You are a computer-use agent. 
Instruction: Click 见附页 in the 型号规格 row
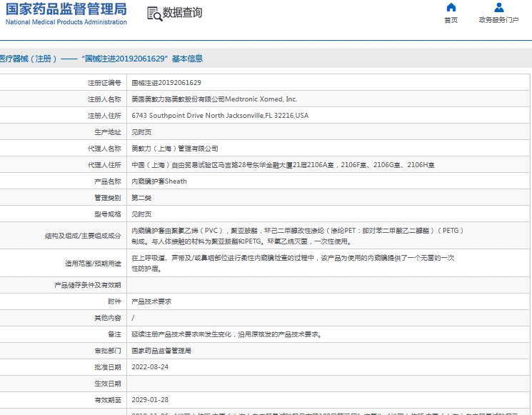(141, 214)
